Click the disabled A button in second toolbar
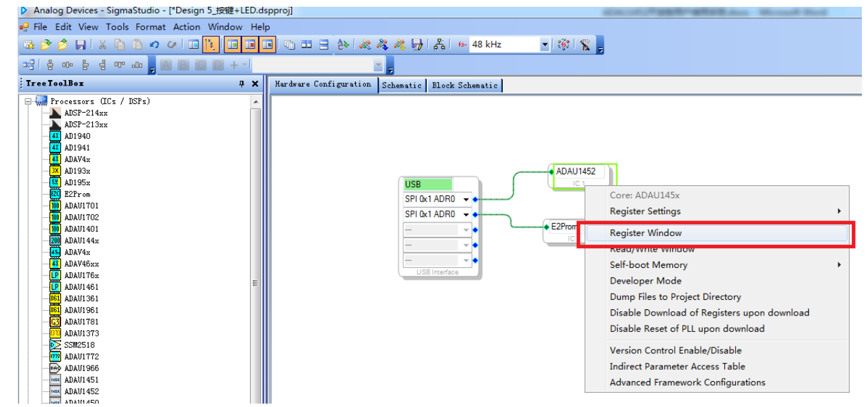This screenshot has height=407, width=868. (x=166, y=65)
